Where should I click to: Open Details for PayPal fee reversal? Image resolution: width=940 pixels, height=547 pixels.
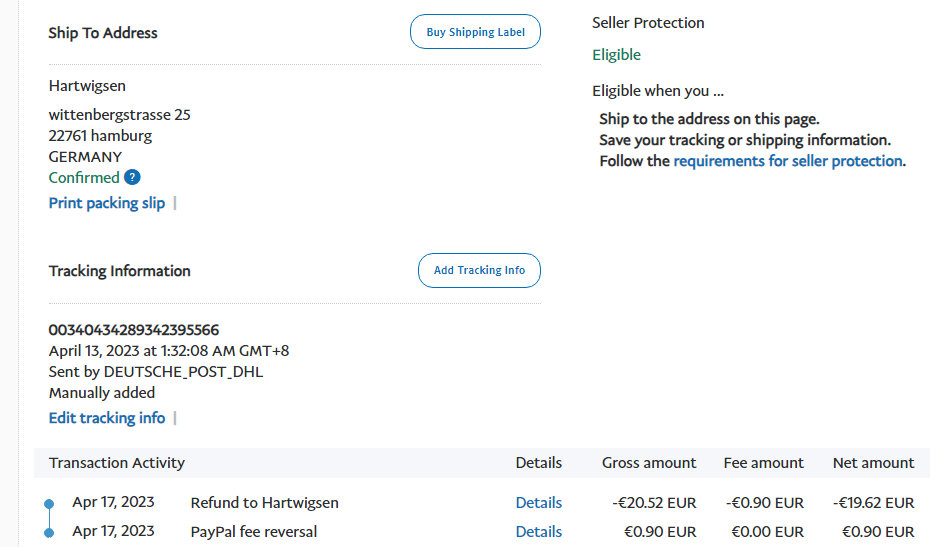[x=539, y=532]
